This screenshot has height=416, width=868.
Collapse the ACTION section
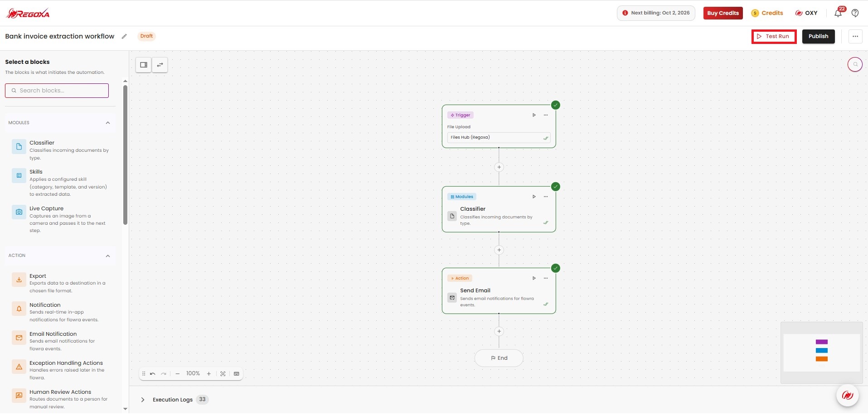point(108,256)
